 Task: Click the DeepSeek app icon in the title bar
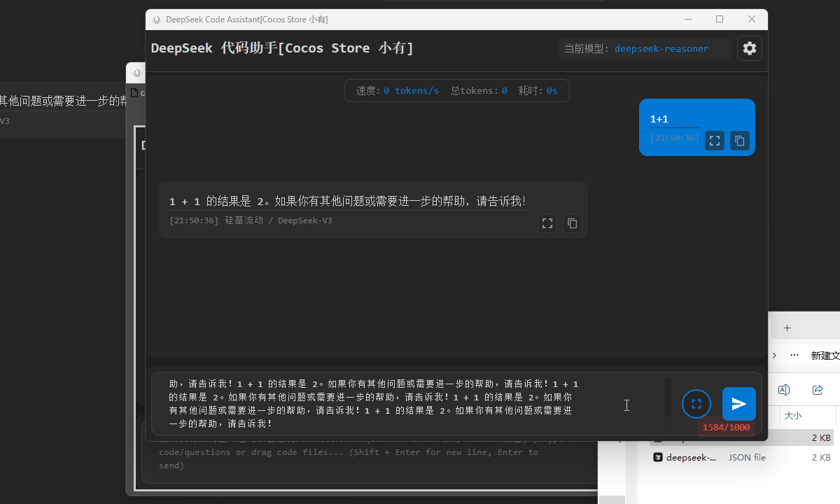coord(157,20)
